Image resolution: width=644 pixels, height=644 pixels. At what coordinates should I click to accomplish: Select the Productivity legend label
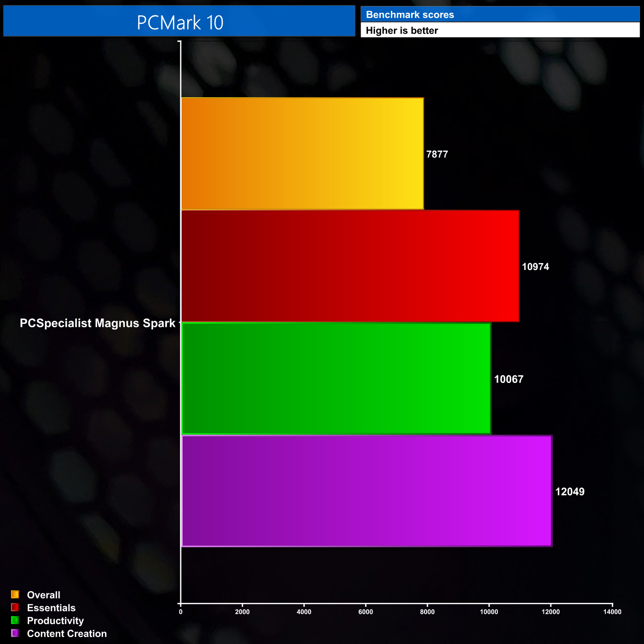pyautogui.click(x=55, y=621)
